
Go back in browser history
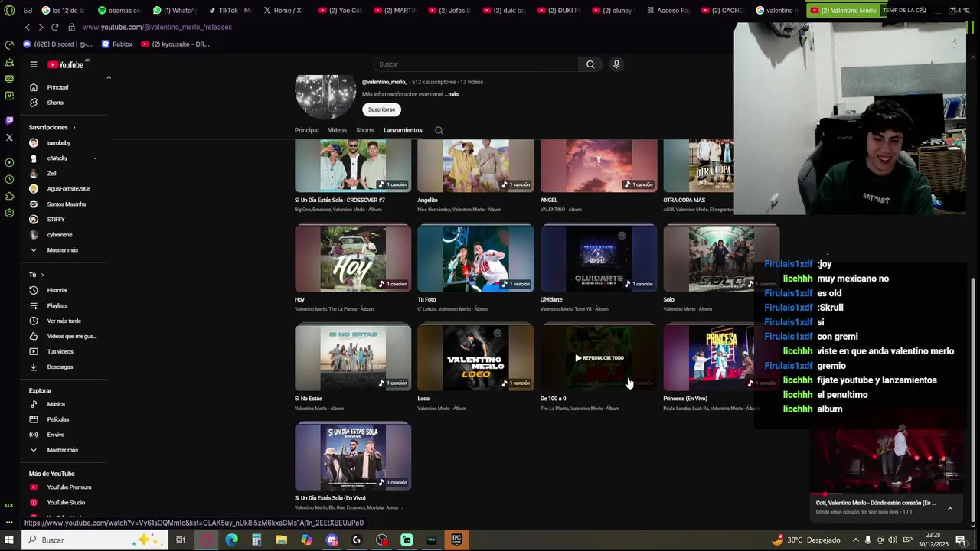point(28,27)
